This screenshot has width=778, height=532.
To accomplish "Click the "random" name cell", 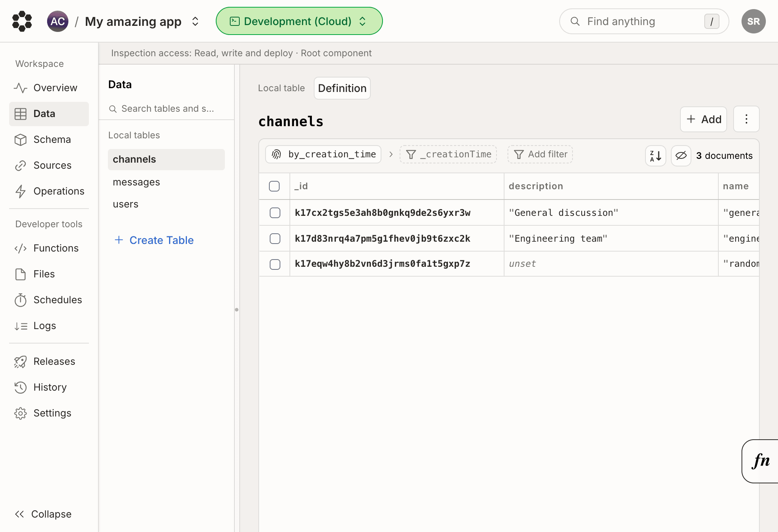I will pos(739,264).
